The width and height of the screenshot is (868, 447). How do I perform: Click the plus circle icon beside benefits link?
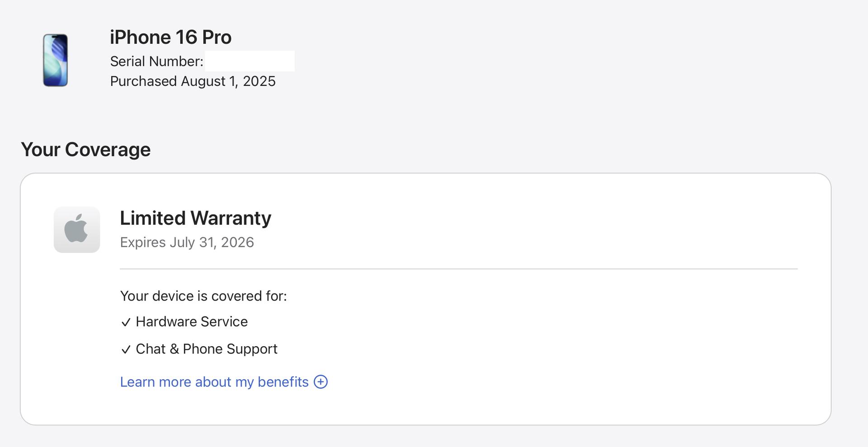pyautogui.click(x=321, y=382)
